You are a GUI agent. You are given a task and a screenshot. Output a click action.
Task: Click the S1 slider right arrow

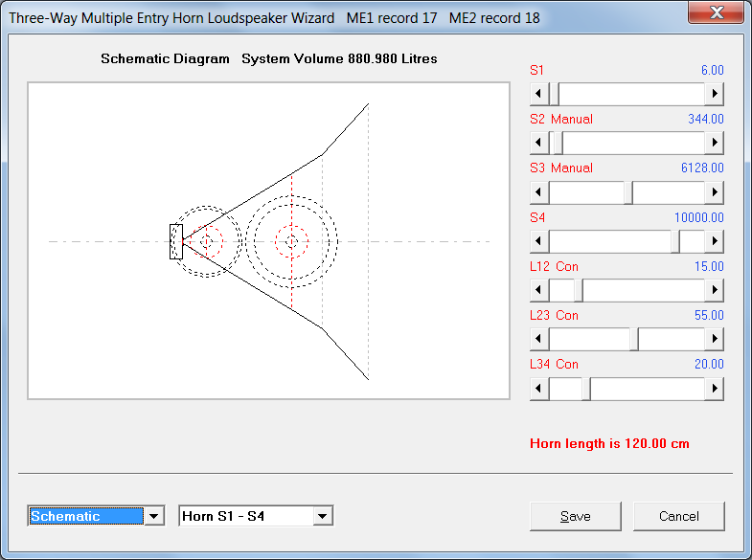[x=714, y=94]
